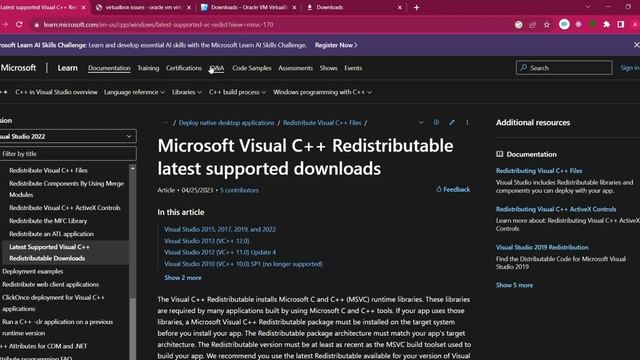The width and height of the screenshot is (640, 360).
Task: Click the breadcrumb ellipsis
Action: 164,123
